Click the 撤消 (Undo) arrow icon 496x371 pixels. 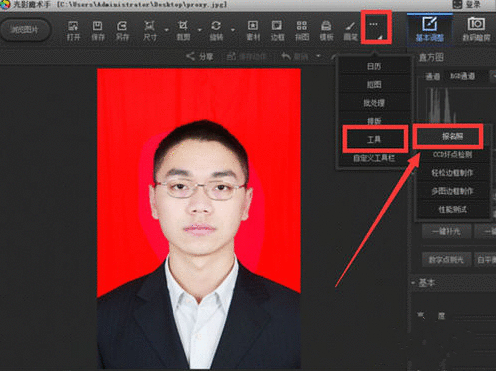click(x=286, y=56)
